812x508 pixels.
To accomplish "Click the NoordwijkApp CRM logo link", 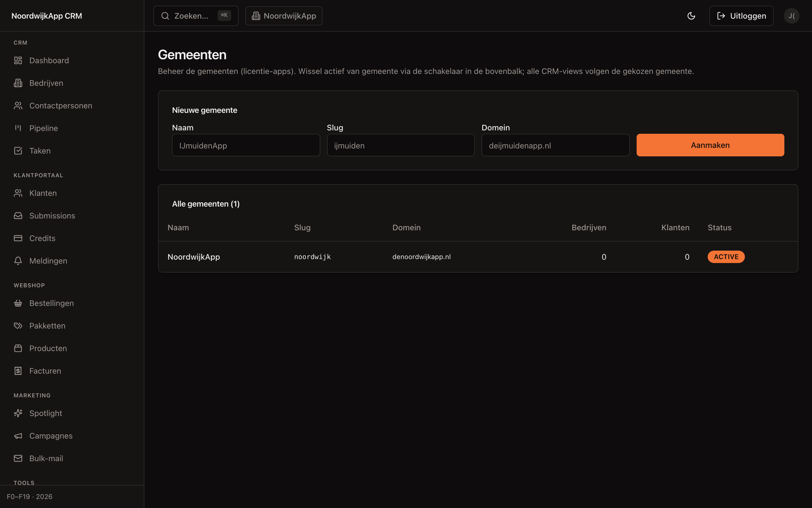I will pyautogui.click(x=47, y=16).
